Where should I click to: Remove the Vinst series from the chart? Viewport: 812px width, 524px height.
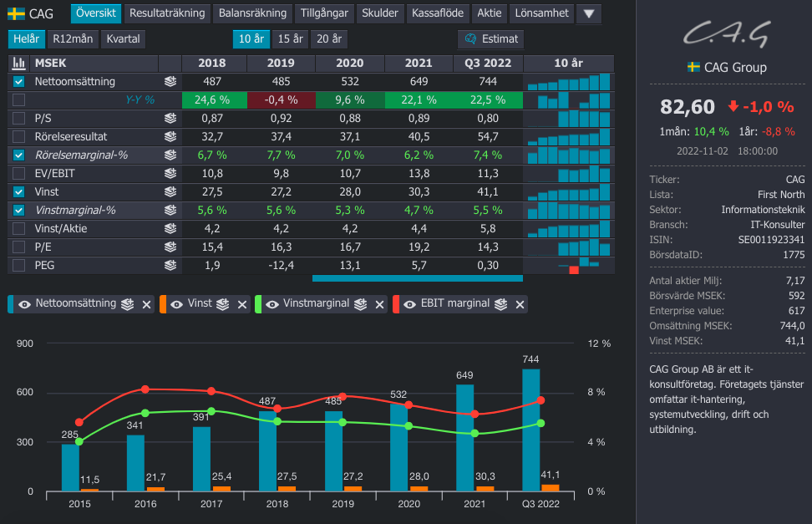click(x=242, y=304)
